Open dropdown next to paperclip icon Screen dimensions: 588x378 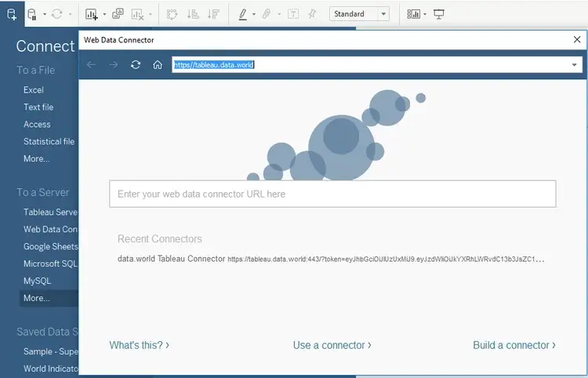[x=279, y=14]
